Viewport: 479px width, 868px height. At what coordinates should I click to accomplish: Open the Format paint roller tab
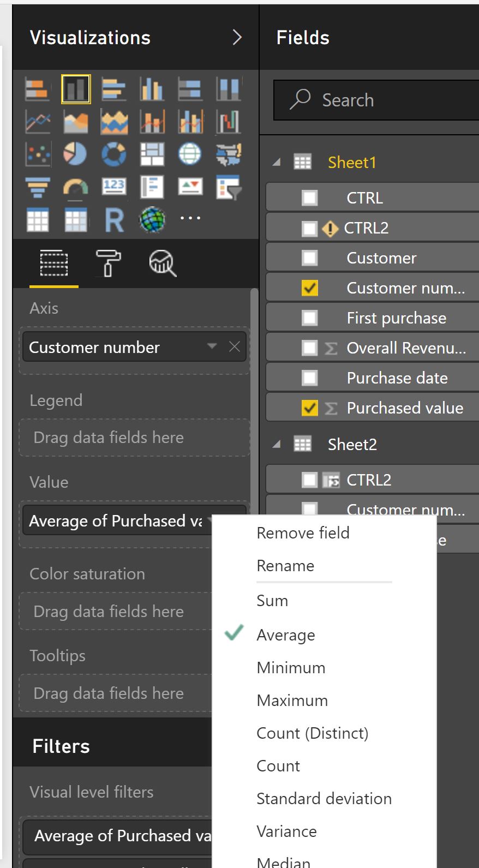click(108, 264)
